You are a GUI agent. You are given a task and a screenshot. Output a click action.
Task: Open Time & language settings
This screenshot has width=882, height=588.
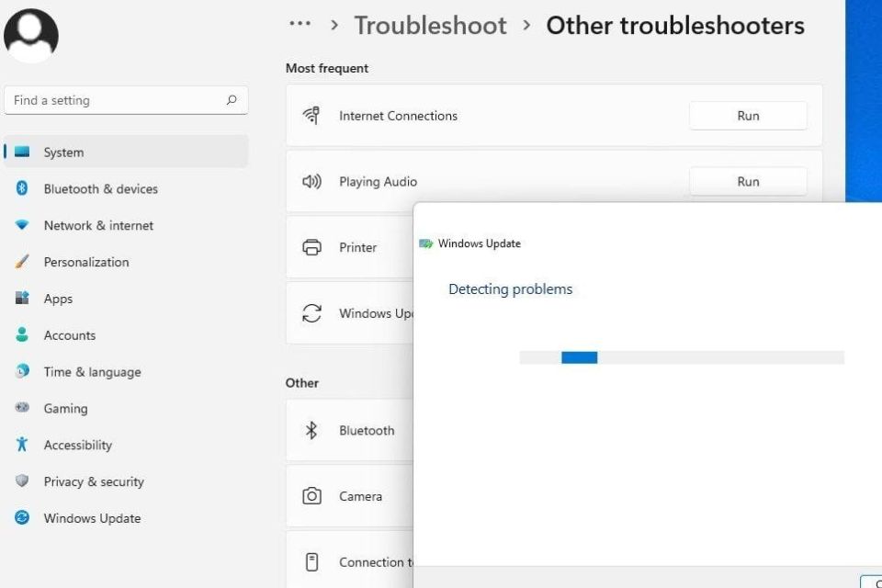(126, 371)
